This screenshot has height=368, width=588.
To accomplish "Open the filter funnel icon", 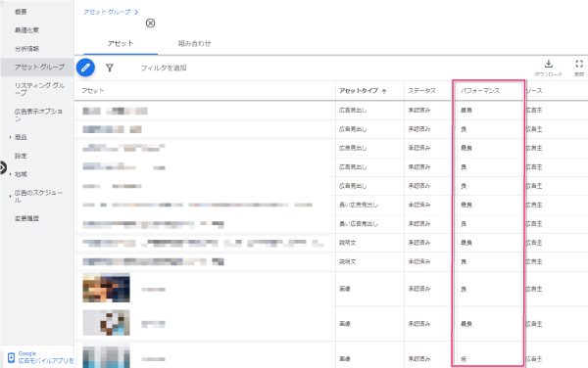I will coord(110,68).
